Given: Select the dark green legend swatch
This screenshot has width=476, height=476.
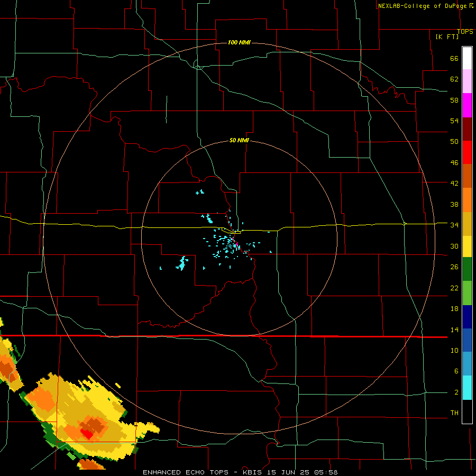Looking at the screenshot, I should 467,269.
